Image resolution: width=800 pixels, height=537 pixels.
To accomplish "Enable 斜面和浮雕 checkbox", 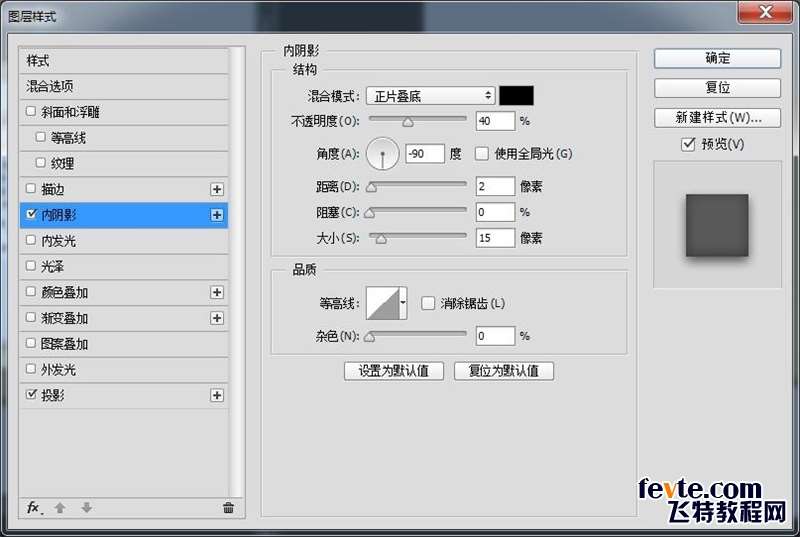I will click(31, 111).
